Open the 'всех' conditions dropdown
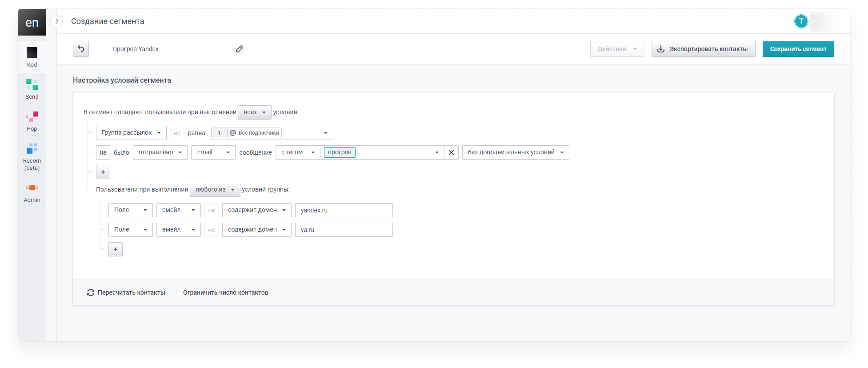The width and height of the screenshot is (868, 368). (255, 112)
